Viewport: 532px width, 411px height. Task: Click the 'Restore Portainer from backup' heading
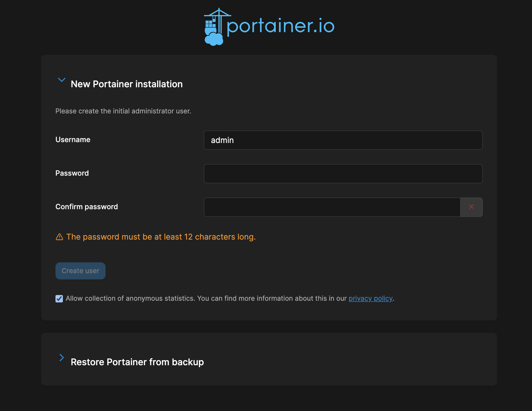(x=137, y=362)
